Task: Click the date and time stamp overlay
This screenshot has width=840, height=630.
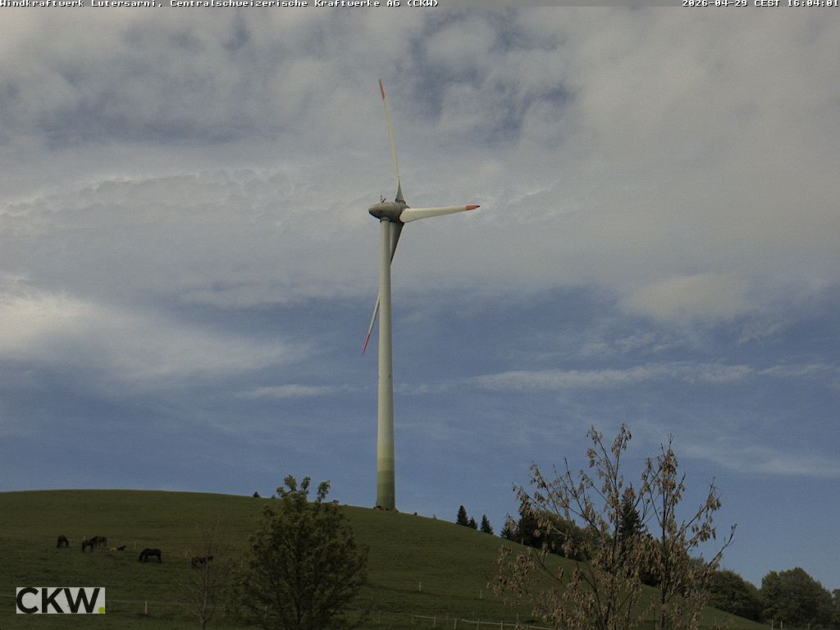Action: pyautogui.click(x=760, y=3)
